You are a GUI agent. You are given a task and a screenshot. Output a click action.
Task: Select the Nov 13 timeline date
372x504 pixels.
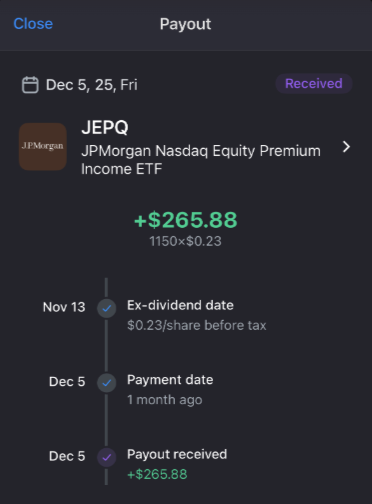coord(64,307)
